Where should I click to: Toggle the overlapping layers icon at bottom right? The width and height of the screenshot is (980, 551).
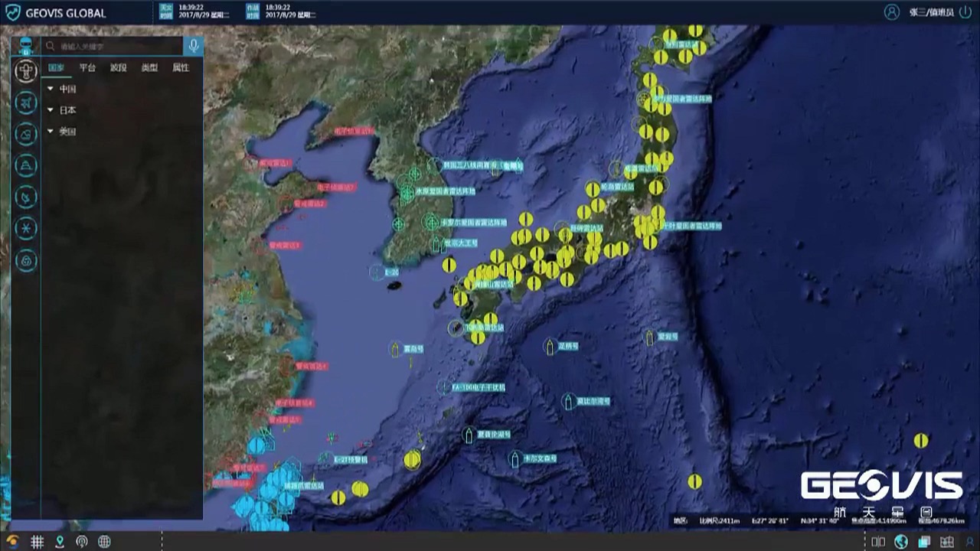pyautogui.click(x=925, y=542)
